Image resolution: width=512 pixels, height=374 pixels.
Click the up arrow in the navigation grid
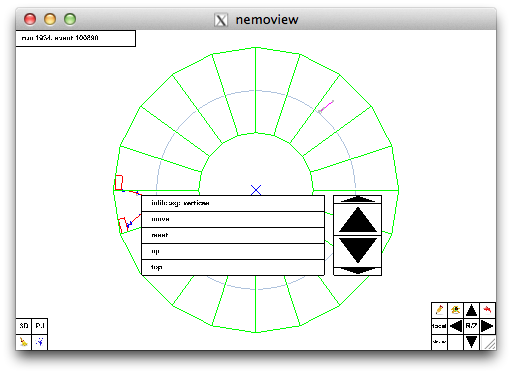(x=471, y=310)
